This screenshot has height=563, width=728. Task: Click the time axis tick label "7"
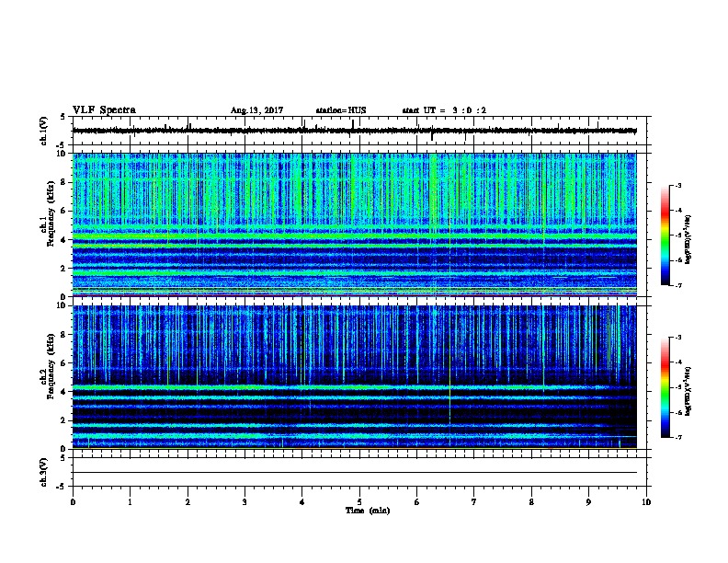click(474, 502)
